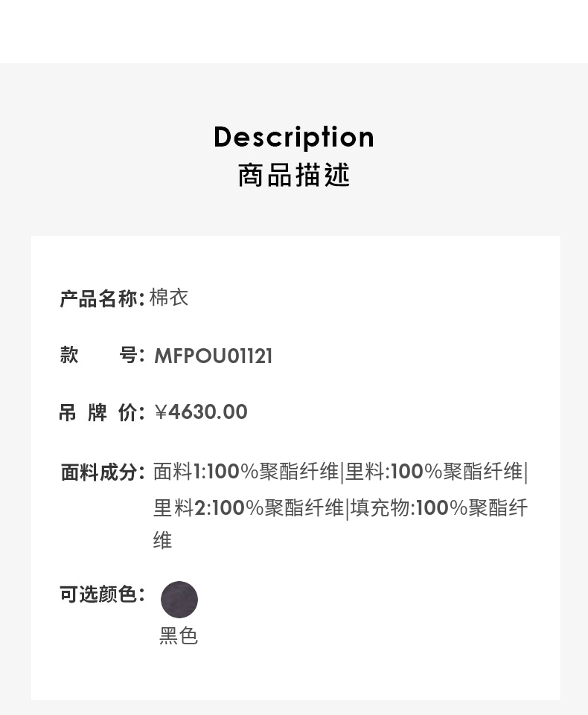Click the 吊牌价 tag price label
Image resolution: width=588 pixels, height=715 pixels.
(101, 413)
